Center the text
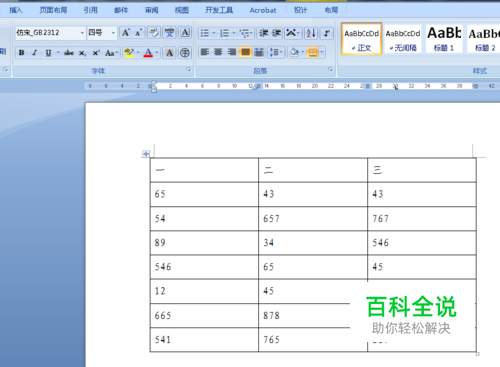 218,52
